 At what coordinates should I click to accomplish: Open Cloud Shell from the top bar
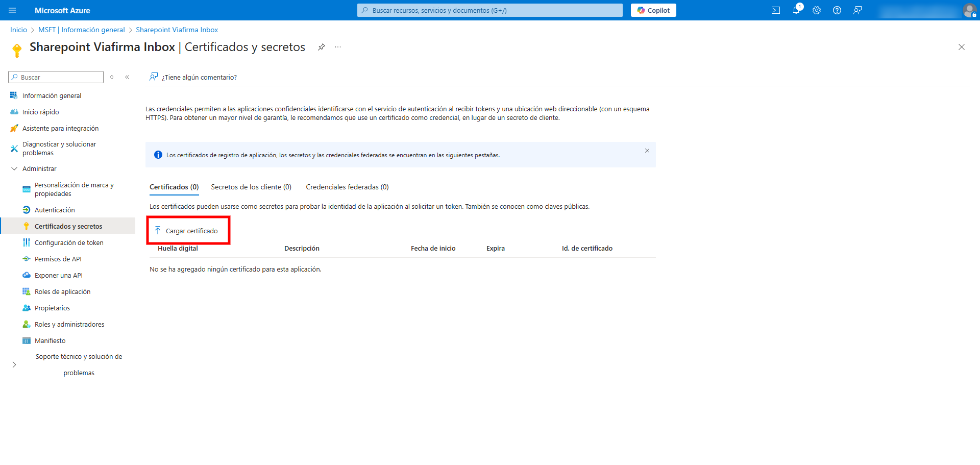coord(776,10)
